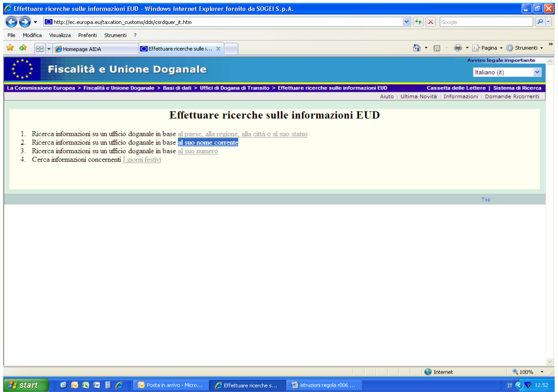Click the Forward navigation arrow

pyautogui.click(x=25, y=22)
